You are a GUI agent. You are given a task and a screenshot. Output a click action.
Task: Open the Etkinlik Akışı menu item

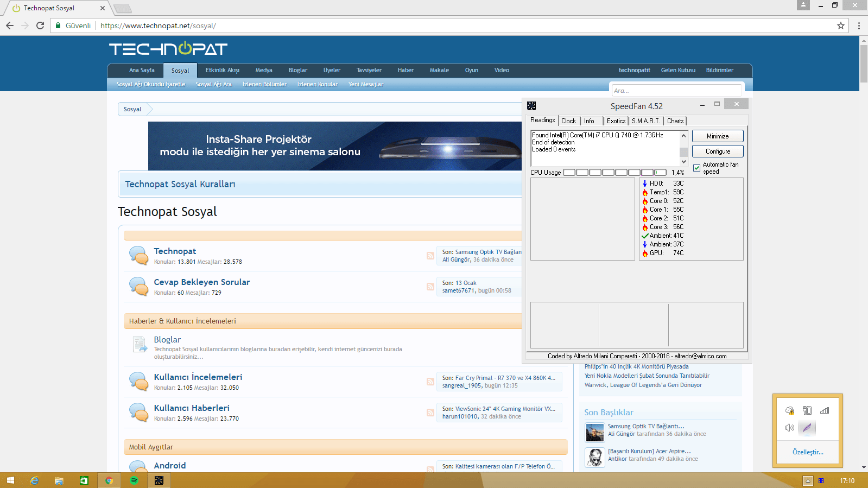pos(223,70)
